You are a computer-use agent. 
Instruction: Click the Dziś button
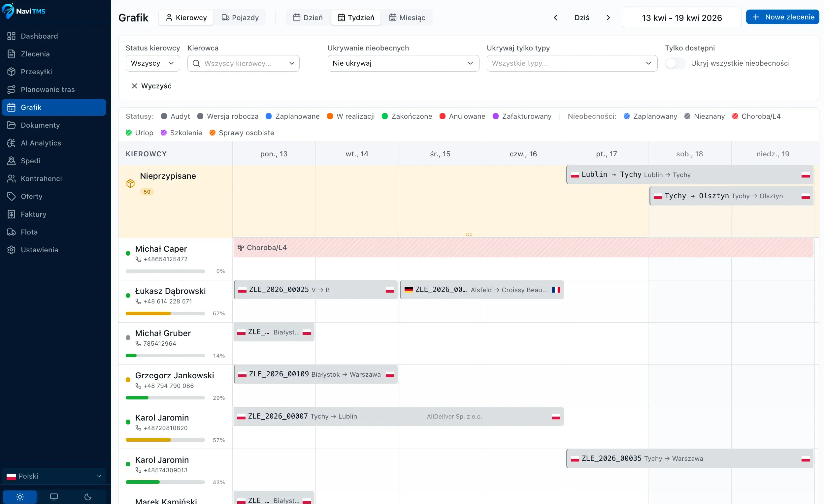point(582,18)
